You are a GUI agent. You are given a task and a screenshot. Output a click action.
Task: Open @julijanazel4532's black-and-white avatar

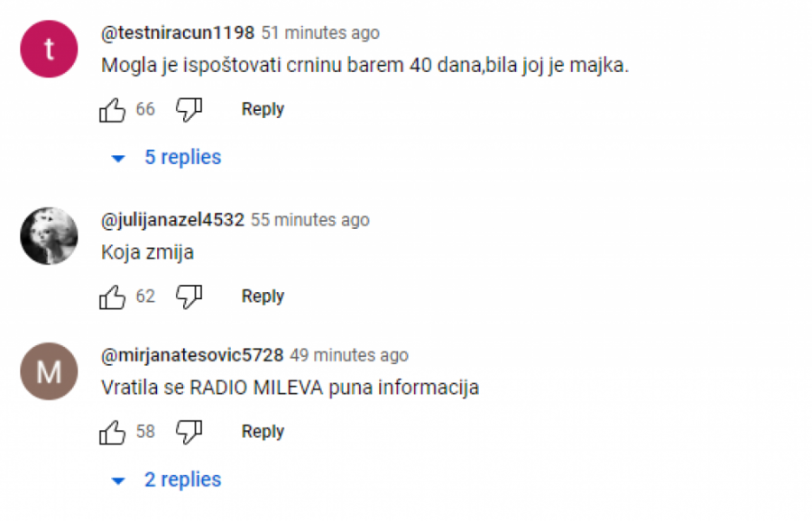(x=50, y=236)
